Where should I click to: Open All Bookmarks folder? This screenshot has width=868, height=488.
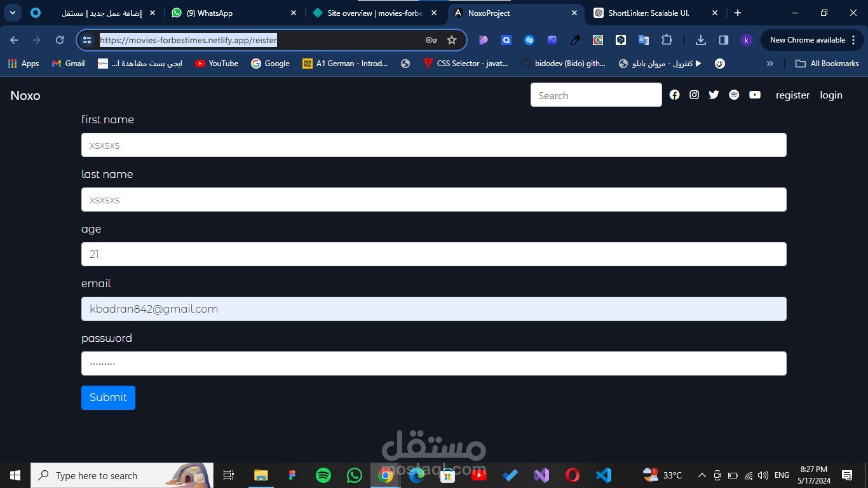pyautogui.click(x=827, y=64)
